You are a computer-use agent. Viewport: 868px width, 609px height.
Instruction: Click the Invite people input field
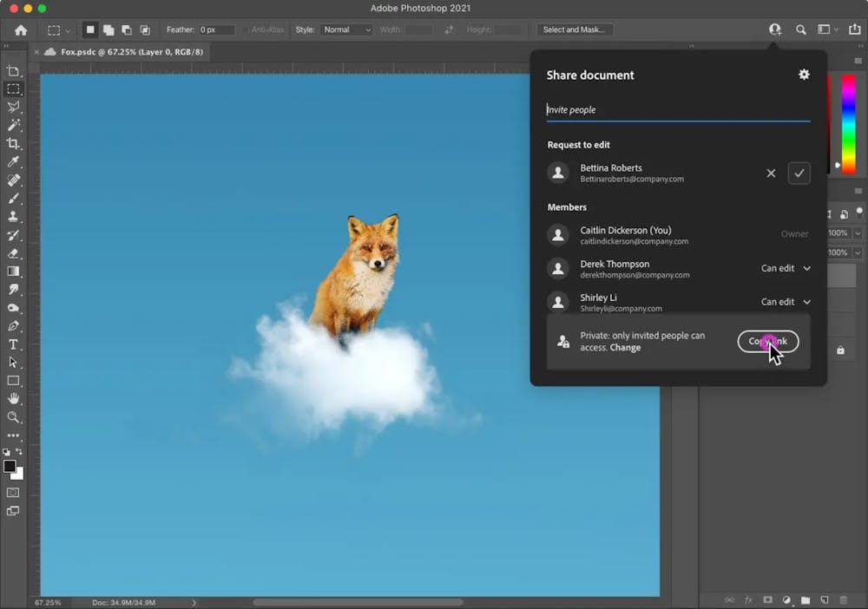coord(678,110)
